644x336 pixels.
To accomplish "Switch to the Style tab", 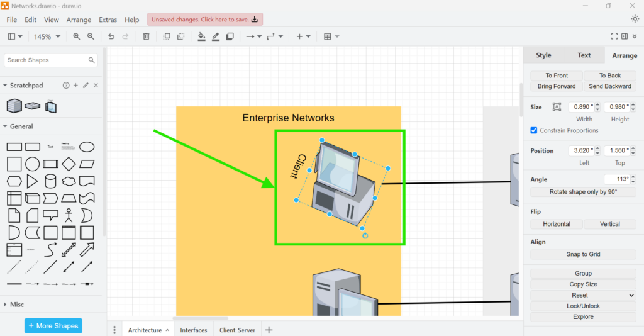I will (543, 55).
